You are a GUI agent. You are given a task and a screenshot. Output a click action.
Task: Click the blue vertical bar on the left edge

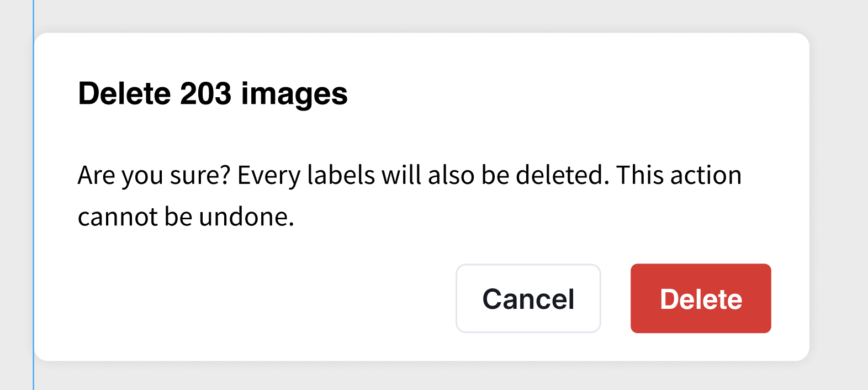tap(34, 193)
